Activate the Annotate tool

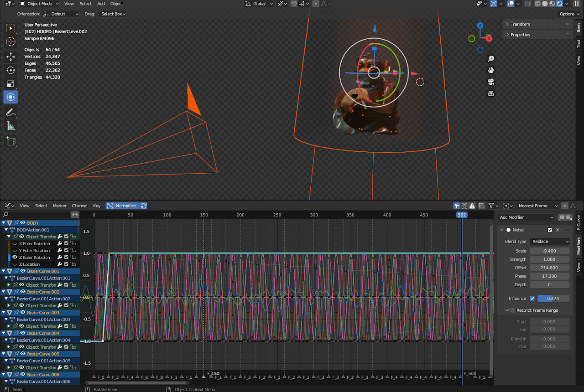(10, 112)
